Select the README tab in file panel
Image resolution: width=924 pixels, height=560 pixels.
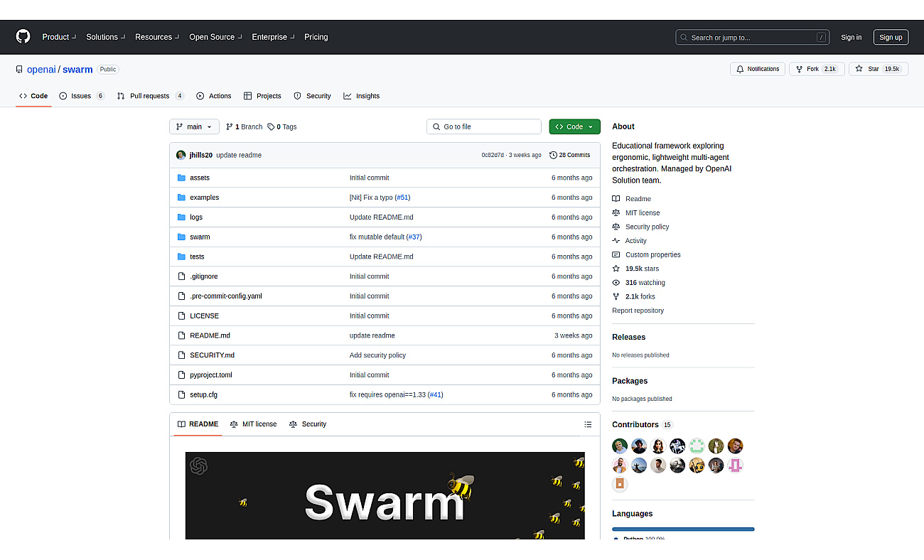coord(198,424)
